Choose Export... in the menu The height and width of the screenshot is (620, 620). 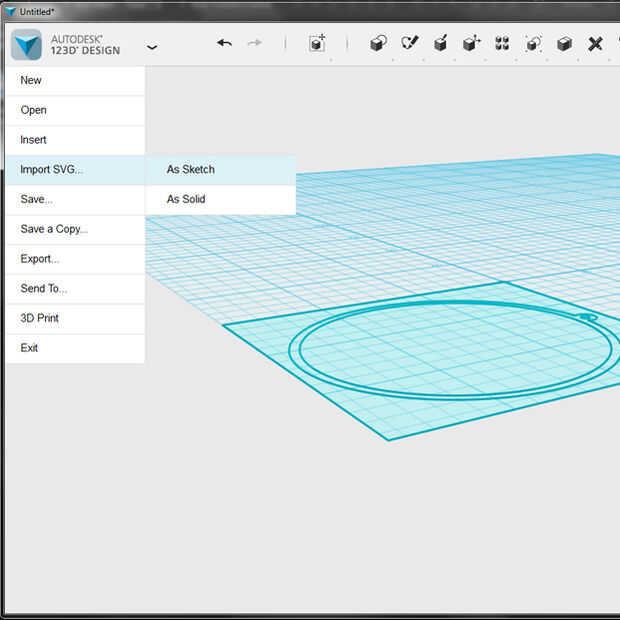[40, 259]
